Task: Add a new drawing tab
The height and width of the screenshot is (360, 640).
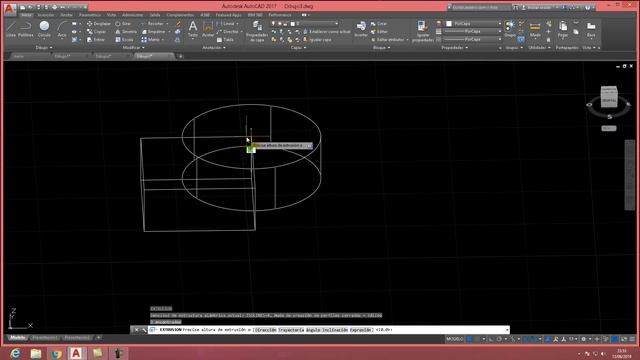Action: coord(180,56)
